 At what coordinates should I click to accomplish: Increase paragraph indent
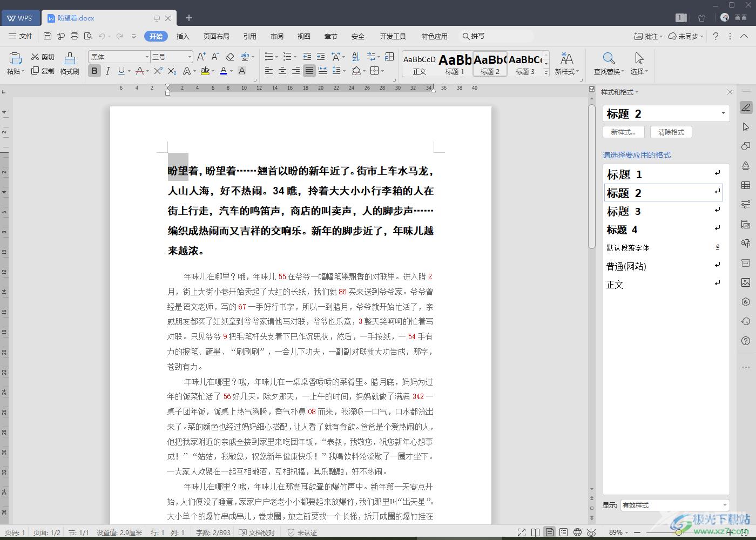click(321, 57)
